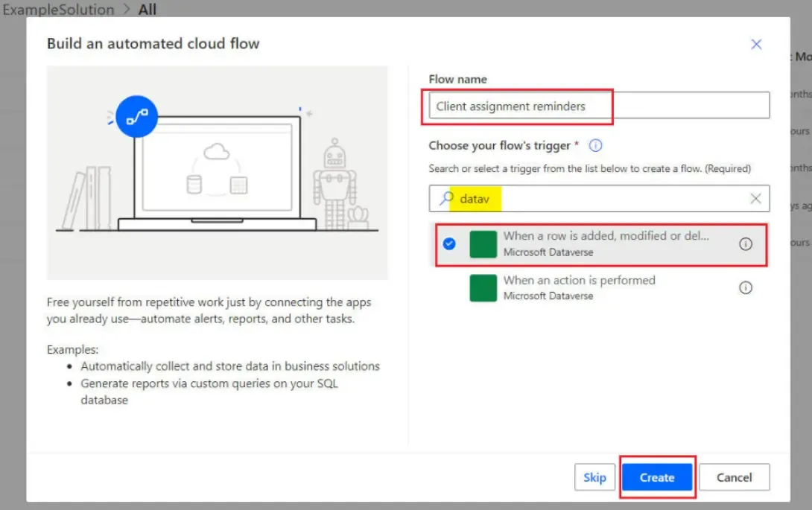Screen dimensions: 812x510
Task: Click the Flow name input field
Action: pos(599,106)
